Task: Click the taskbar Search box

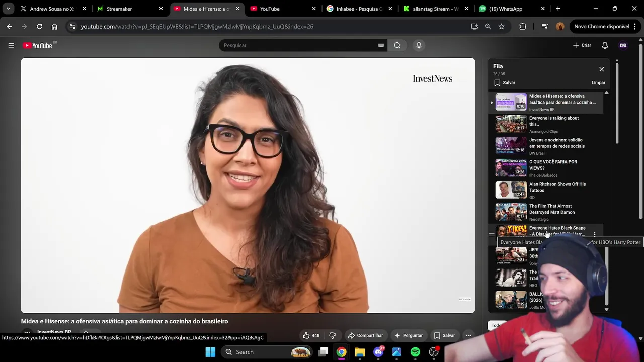Action: coord(267,352)
